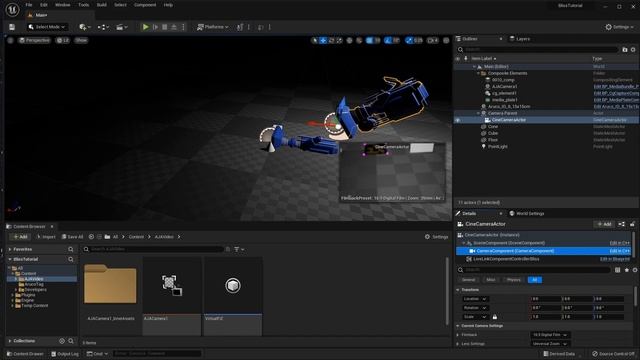This screenshot has height=360, width=640.
Task: Open the Perspective viewport type dropdown
Action: click(34, 40)
